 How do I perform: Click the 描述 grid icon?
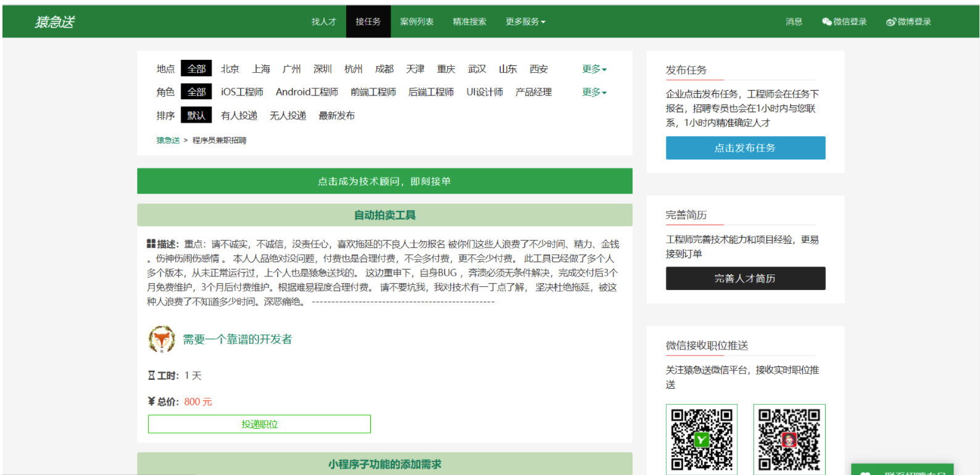pos(151,244)
